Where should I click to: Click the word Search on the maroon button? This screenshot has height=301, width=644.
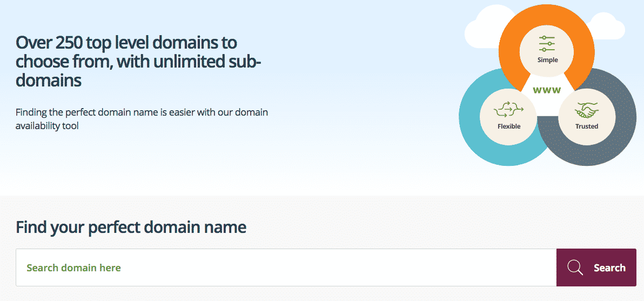(609, 267)
